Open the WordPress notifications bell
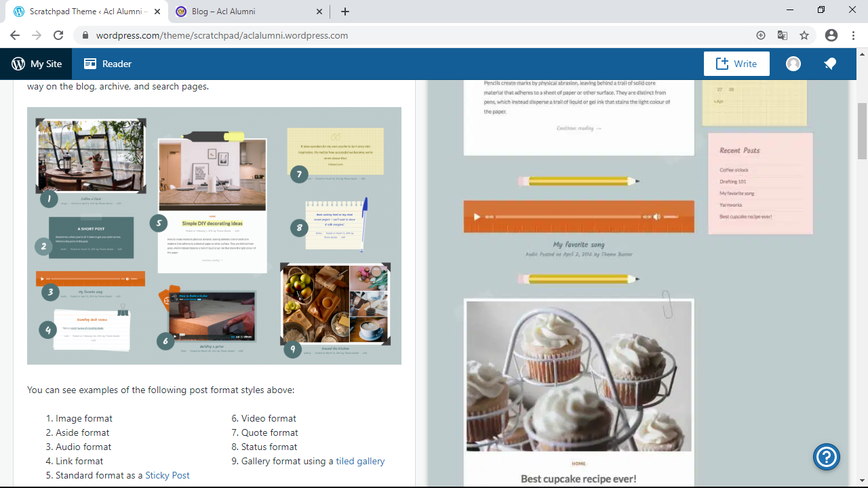Viewport: 868px width, 488px height. coord(830,64)
